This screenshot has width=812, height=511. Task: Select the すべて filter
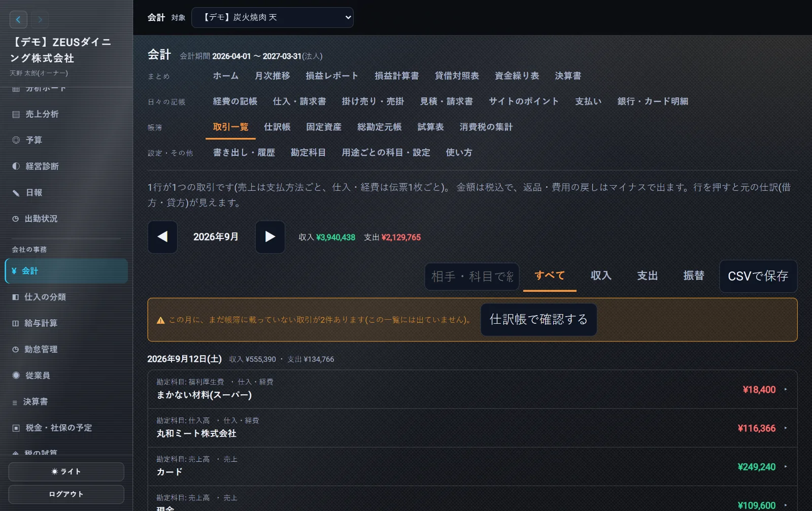[x=550, y=276]
